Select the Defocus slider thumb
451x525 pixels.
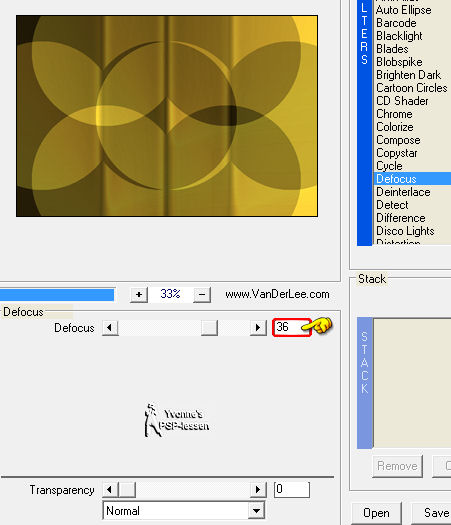[x=209, y=327]
